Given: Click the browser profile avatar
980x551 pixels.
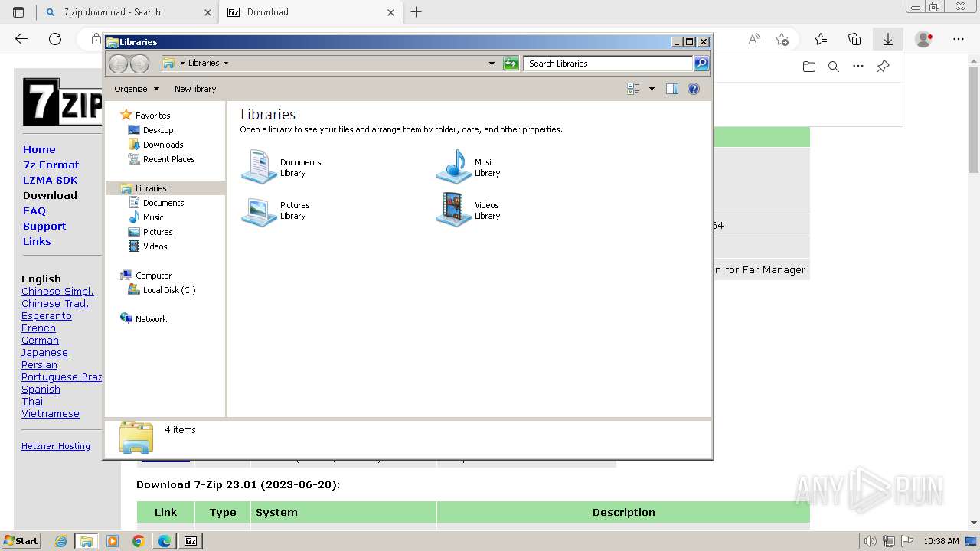Looking at the screenshot, I should pos(924,39).
